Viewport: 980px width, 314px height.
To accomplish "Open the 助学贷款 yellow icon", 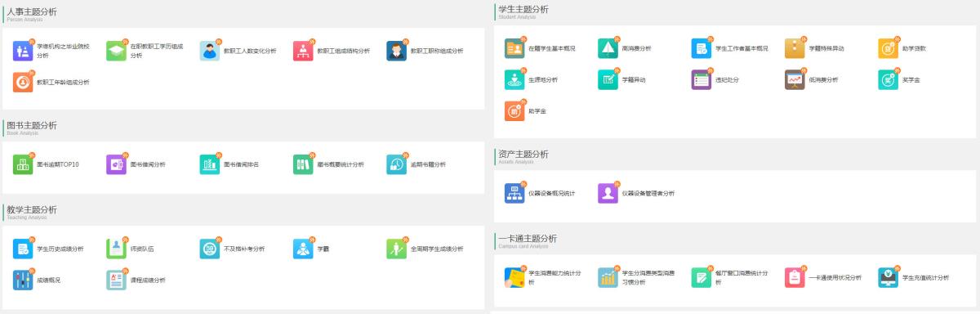I will tap(888, 48).
